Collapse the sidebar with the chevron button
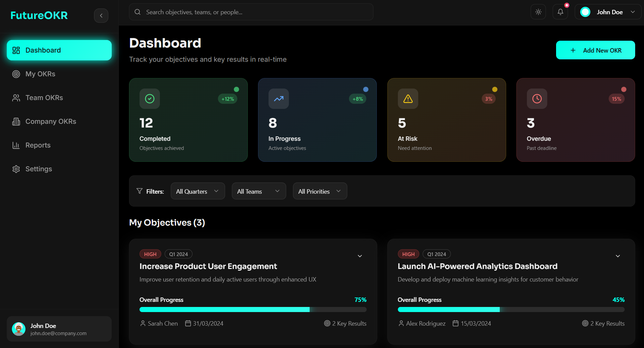 pyautogui.click(x=101, y=16)
